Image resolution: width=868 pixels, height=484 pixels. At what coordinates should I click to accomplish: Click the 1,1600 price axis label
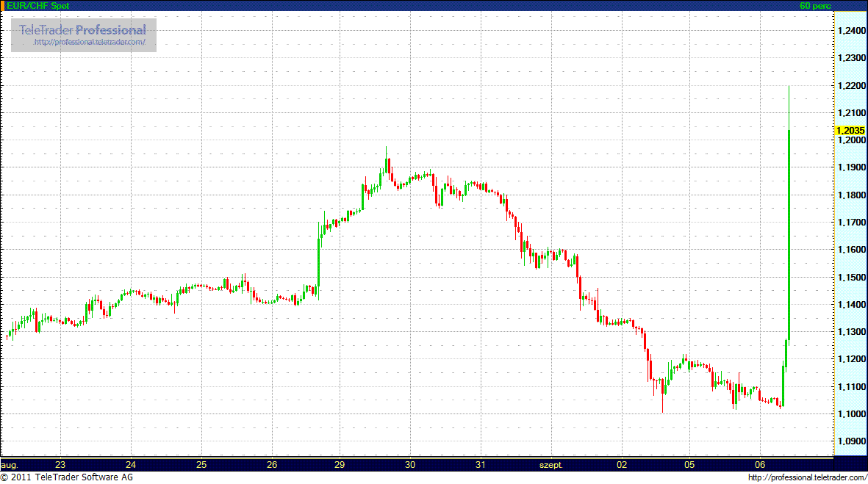(851, 250)
